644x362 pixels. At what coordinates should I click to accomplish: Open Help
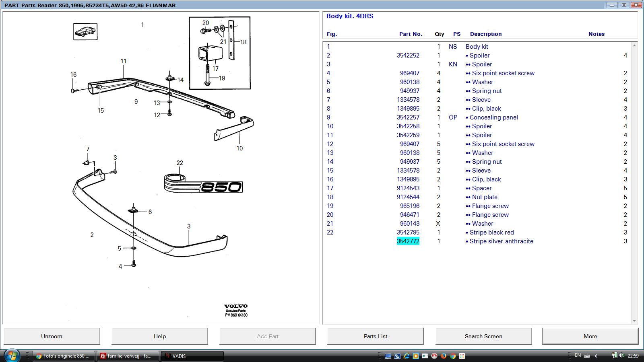point(159,336)
